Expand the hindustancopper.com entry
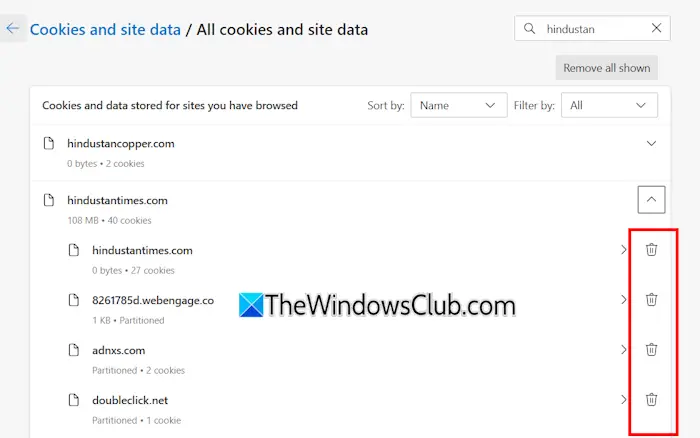The image size is (700, 438). [x=651, y=144]
